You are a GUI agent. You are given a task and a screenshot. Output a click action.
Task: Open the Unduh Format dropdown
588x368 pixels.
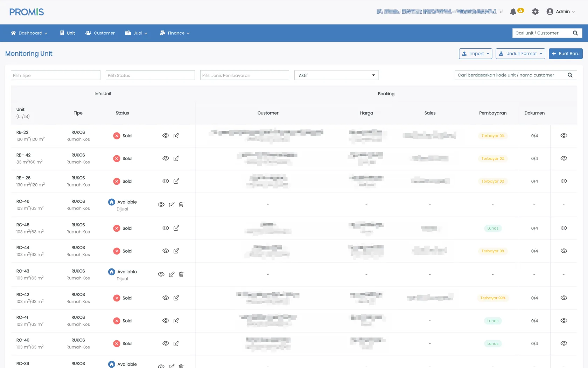[520, 54]
